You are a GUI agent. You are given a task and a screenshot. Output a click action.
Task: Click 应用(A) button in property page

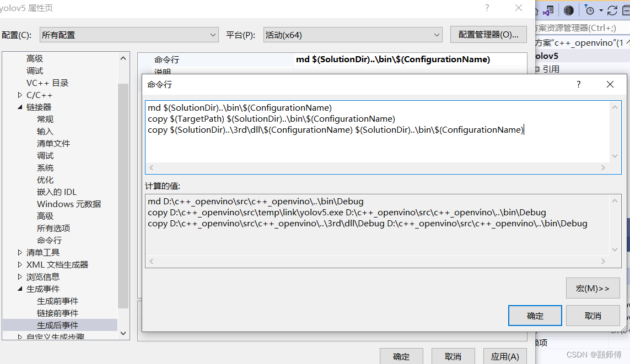pos(505,356)
